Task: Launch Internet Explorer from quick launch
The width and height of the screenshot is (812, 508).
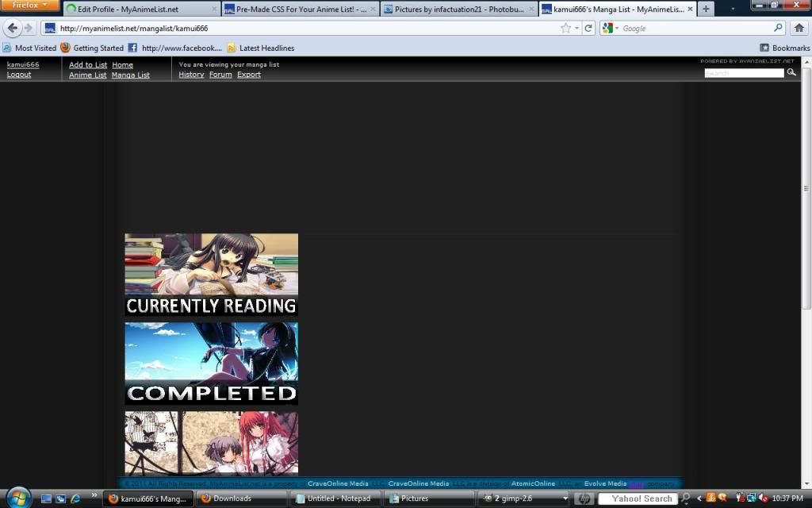Action: click(75, 498)
